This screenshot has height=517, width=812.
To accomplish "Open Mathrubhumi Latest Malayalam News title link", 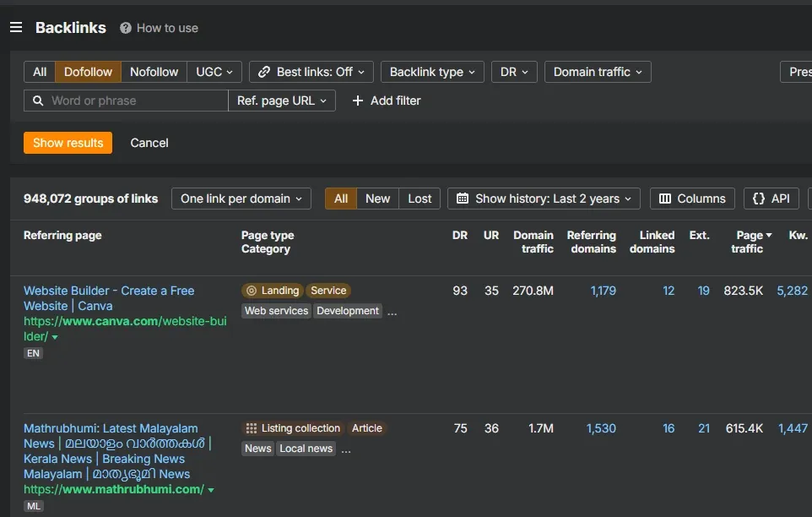I will pos(117,451).
